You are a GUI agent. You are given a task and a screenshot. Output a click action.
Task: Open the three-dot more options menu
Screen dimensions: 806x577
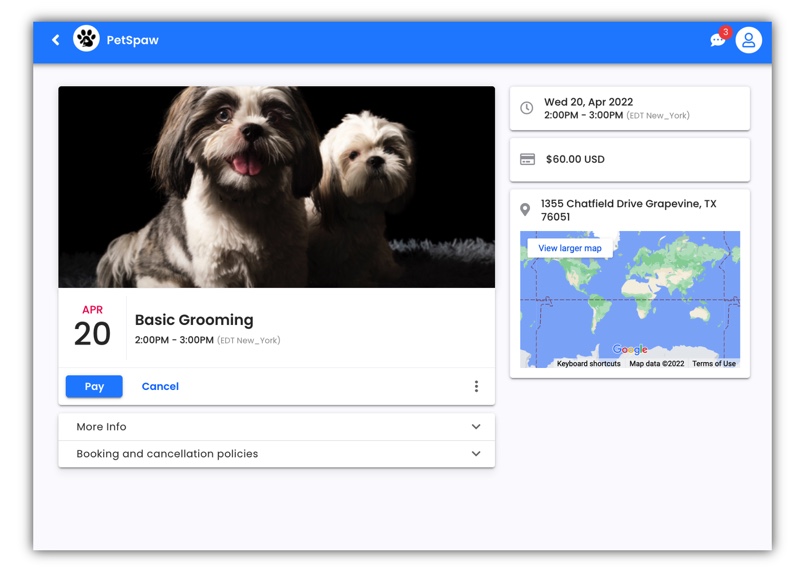point(477,386)
